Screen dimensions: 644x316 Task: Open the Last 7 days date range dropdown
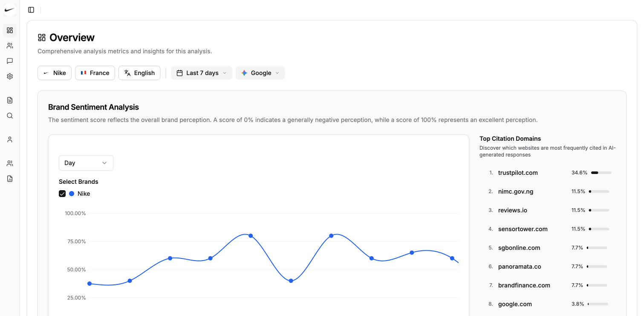pos(202,73)
